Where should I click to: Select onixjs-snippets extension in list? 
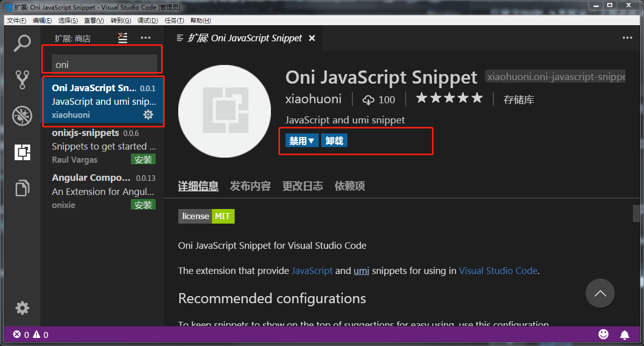[102, 147]
